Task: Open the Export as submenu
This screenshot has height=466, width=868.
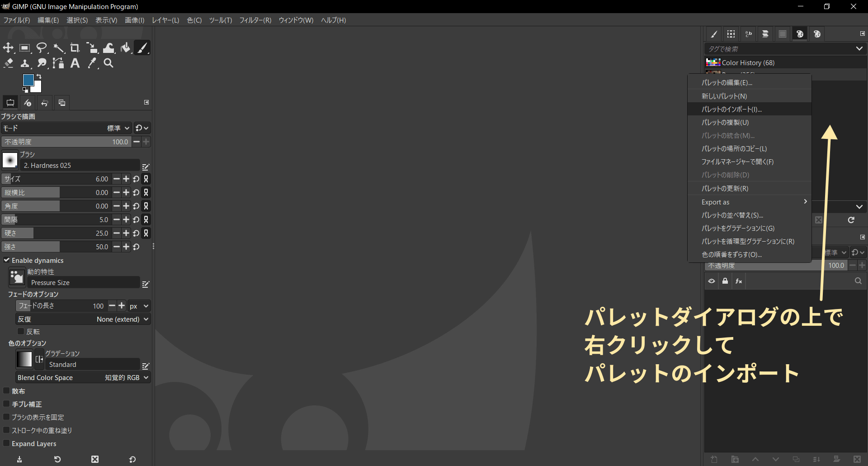Action: (750, 202)
